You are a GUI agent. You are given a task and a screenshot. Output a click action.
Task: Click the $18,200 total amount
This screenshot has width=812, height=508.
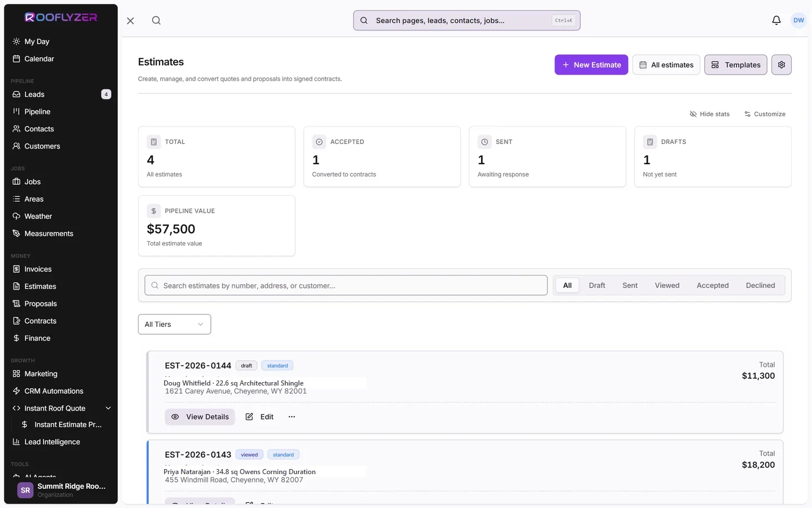point(758,465)
